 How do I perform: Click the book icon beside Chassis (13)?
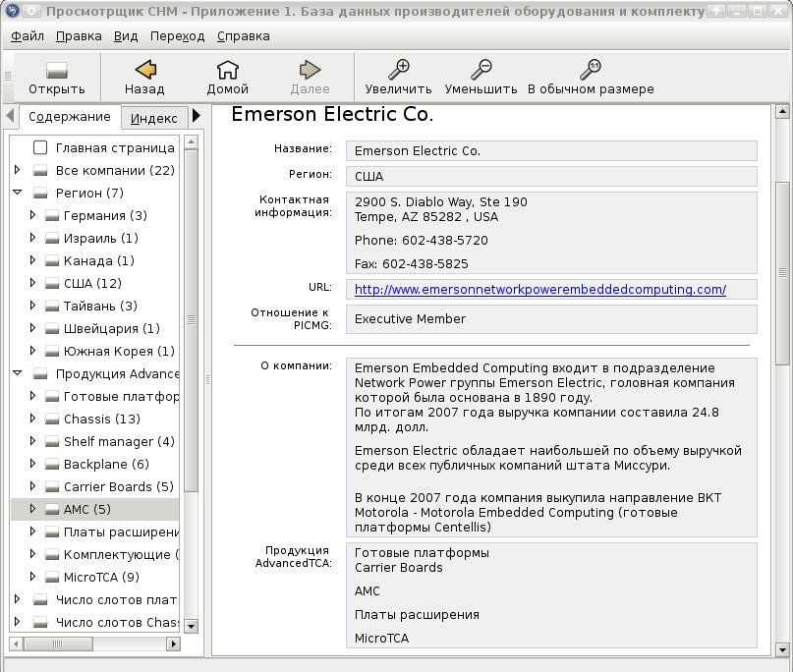coord(51,420)
